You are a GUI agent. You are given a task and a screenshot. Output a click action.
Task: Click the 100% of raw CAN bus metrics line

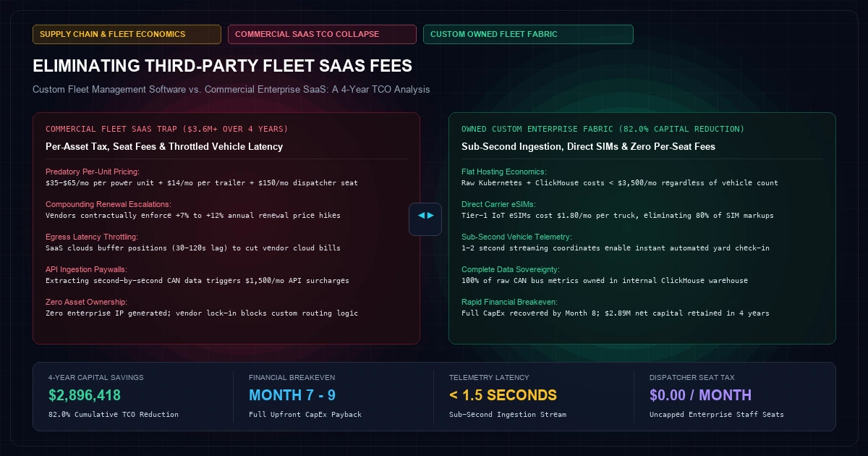point(605,281)
